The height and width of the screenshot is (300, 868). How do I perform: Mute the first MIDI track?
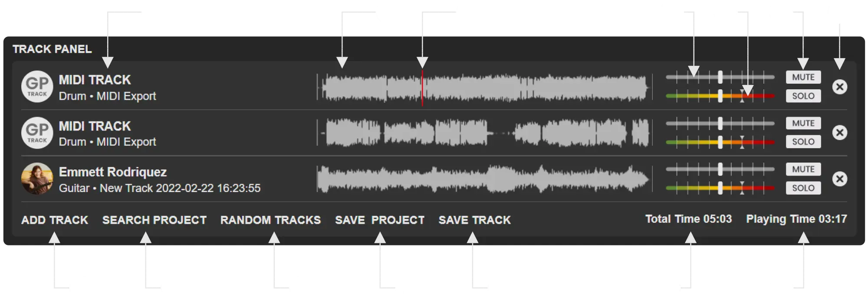click(x=803, y=77)
